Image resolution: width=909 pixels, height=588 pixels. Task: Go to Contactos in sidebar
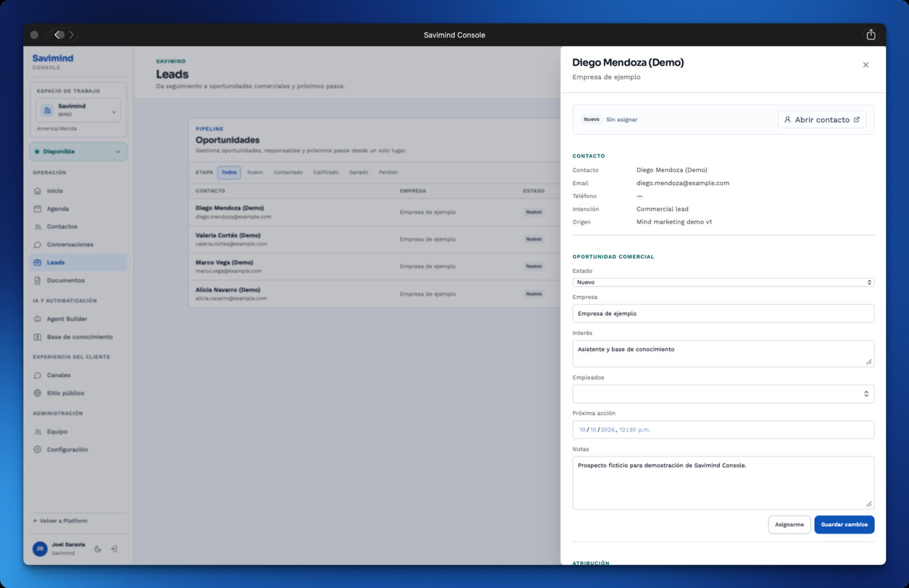click(x=78, y=227)
